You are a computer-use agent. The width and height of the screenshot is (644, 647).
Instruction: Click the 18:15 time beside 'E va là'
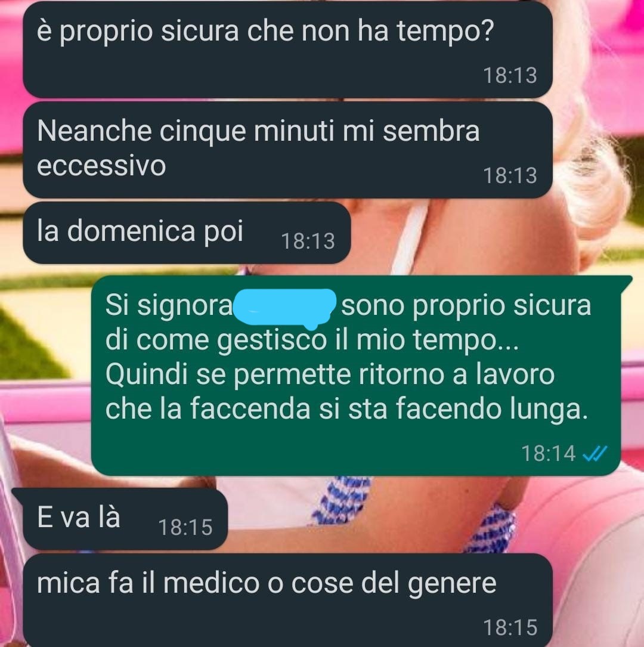click(x=185, y=527)
